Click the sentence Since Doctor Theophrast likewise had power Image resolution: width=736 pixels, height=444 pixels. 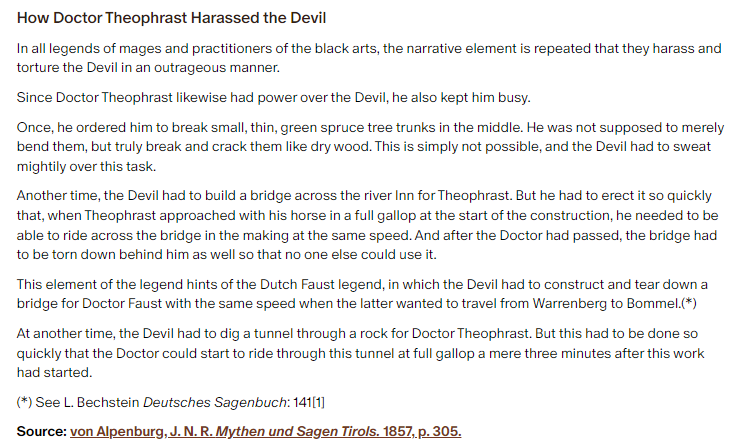(x=274, y=97)
